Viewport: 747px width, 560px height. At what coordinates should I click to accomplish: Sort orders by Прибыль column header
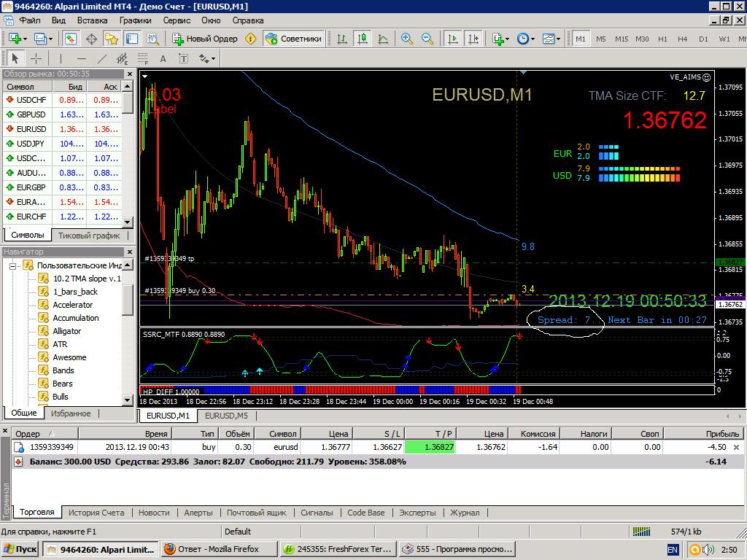[703, 434]
